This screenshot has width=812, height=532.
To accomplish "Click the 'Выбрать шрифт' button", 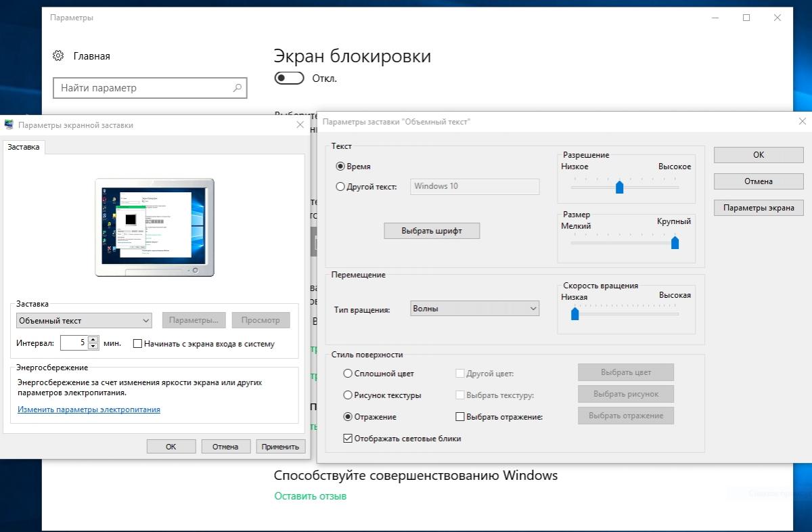I will click(432, 231).
